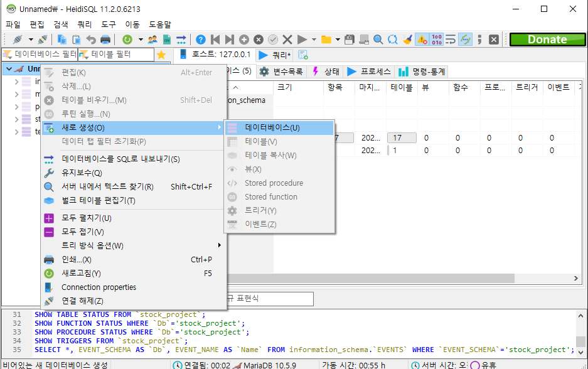This screenshot has height=369, width=588.
Task: Toggle the word wrap icon in toolbar
Action: pos(451,40)
